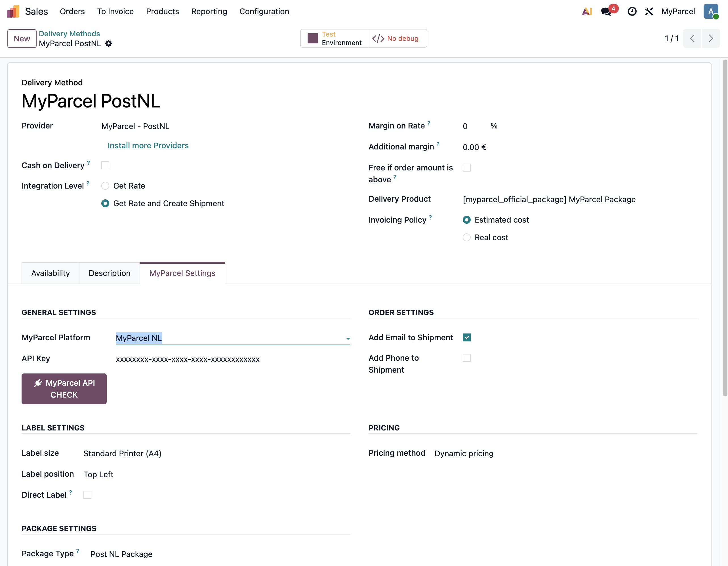Show Cash on Delivery help tooltip

click(x=88, y=163)
